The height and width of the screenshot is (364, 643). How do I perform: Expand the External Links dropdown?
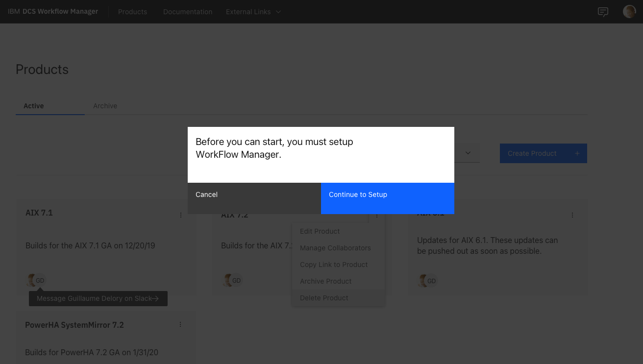[x=253, y=12]
